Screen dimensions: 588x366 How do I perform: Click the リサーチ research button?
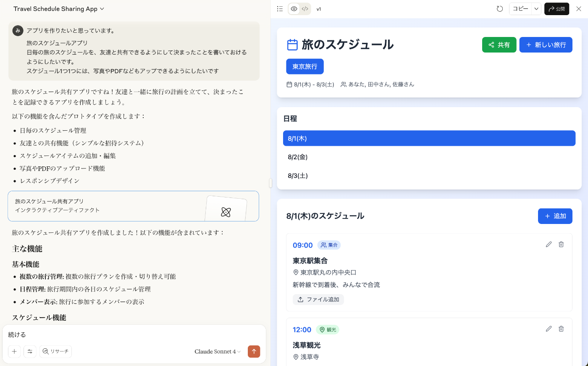(x=55, y=351)
